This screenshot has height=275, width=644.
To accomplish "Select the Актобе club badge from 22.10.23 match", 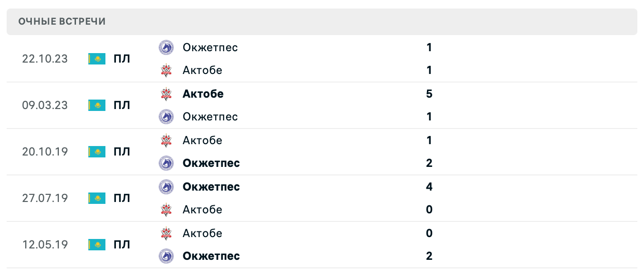I will (166, 70).
